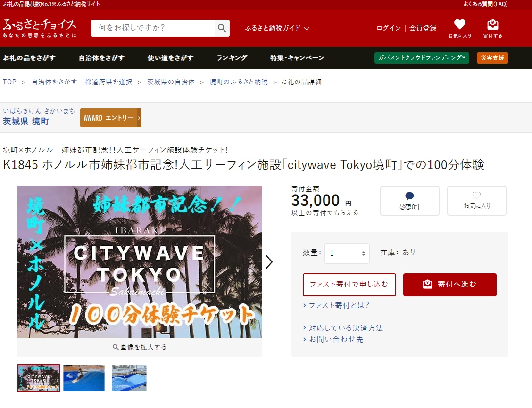Go to TOP breadcrumb link
The height and width of the screenshot is (408, 532).
[x=9, y=82]
